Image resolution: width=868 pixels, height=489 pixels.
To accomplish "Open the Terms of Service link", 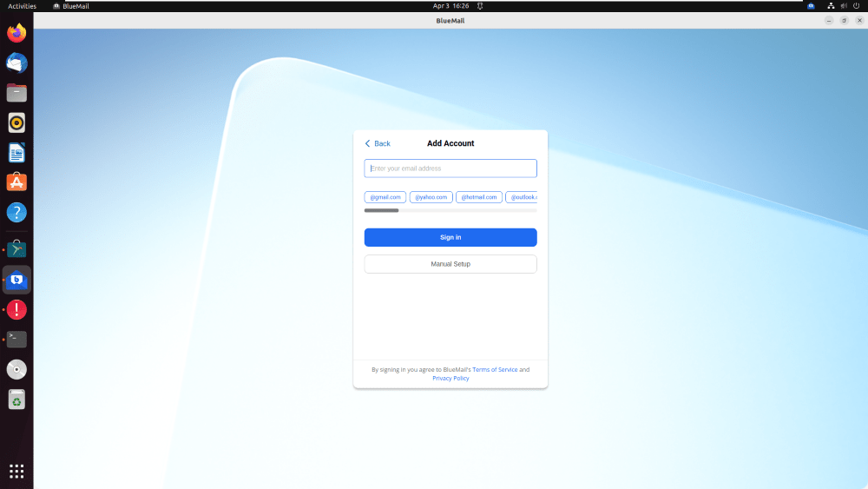I will click(495, 369).
